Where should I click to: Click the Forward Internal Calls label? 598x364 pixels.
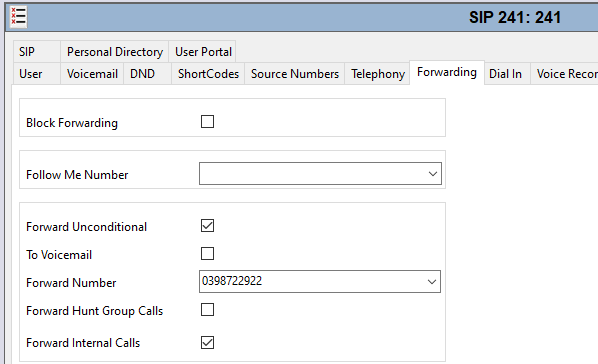[83, 343]
